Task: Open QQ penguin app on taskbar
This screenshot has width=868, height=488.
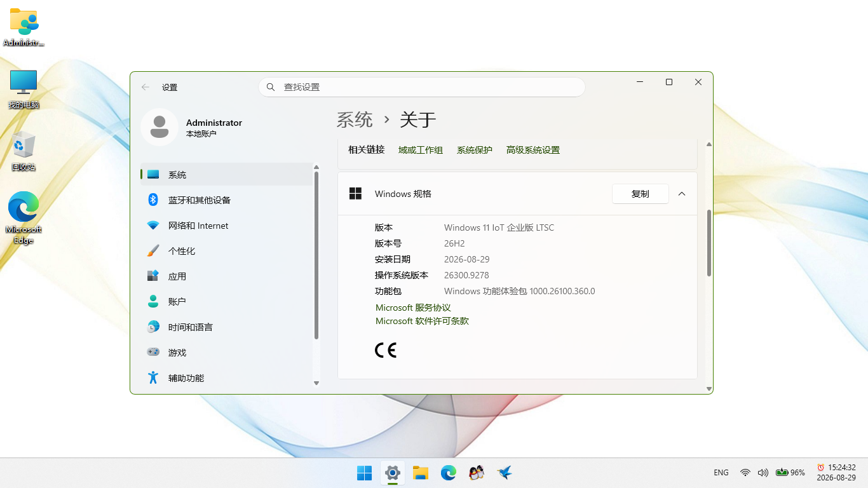Action: (477, 473)
